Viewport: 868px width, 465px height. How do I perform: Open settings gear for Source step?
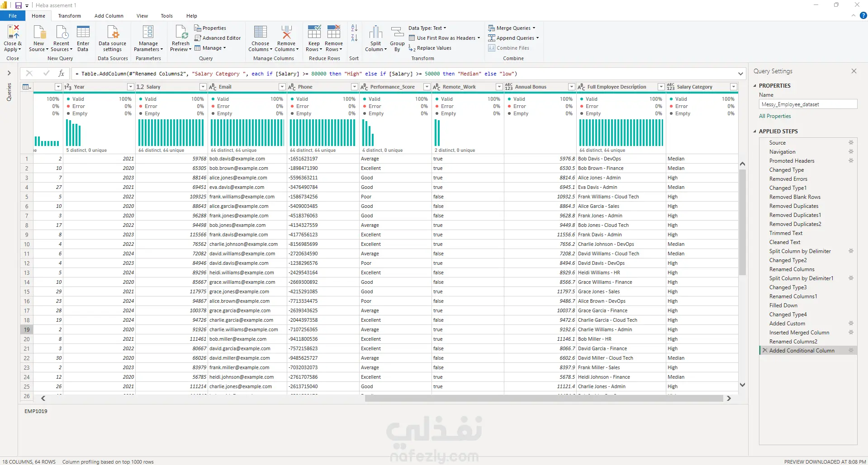coord(851,143)
